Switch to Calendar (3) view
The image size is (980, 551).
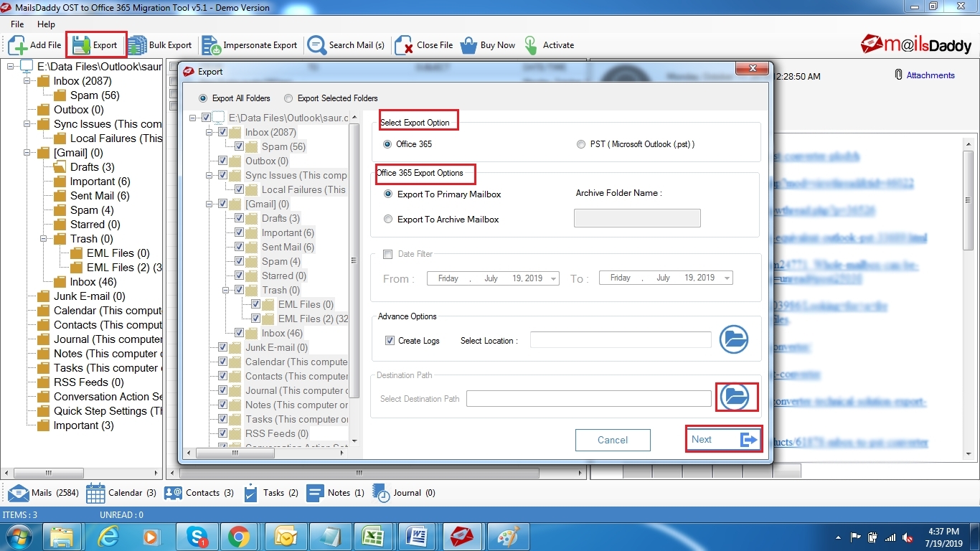tap(121, 493)
